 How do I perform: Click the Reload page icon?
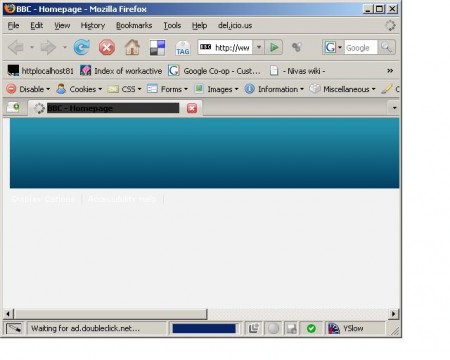pos(82,47)
